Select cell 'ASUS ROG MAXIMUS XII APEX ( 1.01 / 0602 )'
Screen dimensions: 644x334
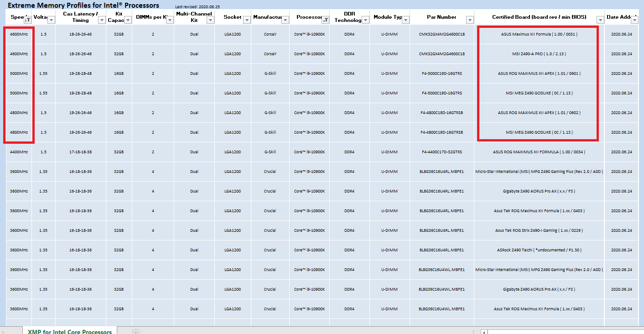[539, 113]
